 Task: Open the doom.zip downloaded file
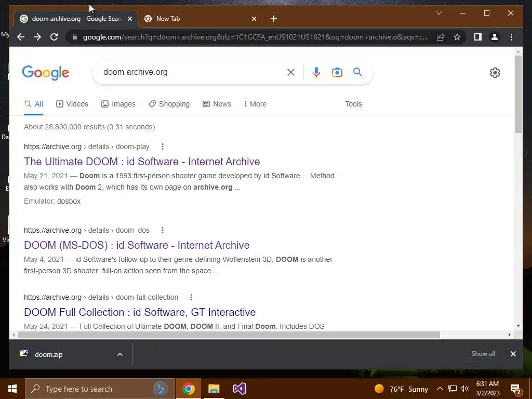[48, 354]
